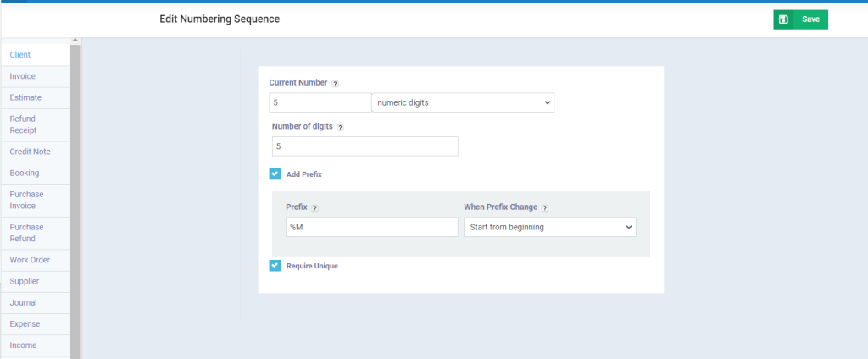Open the Refund Receipt section
The width and height of the screenshot is (868, 359).
point(23,124)
